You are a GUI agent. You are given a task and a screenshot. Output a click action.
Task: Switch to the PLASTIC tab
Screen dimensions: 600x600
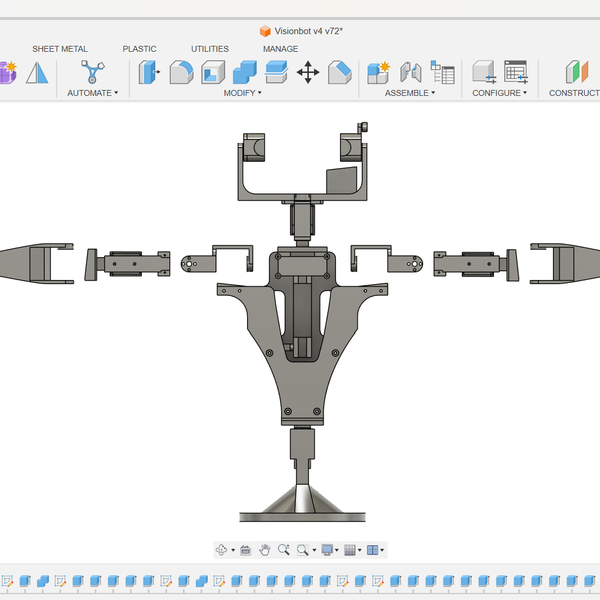point(139,49)
